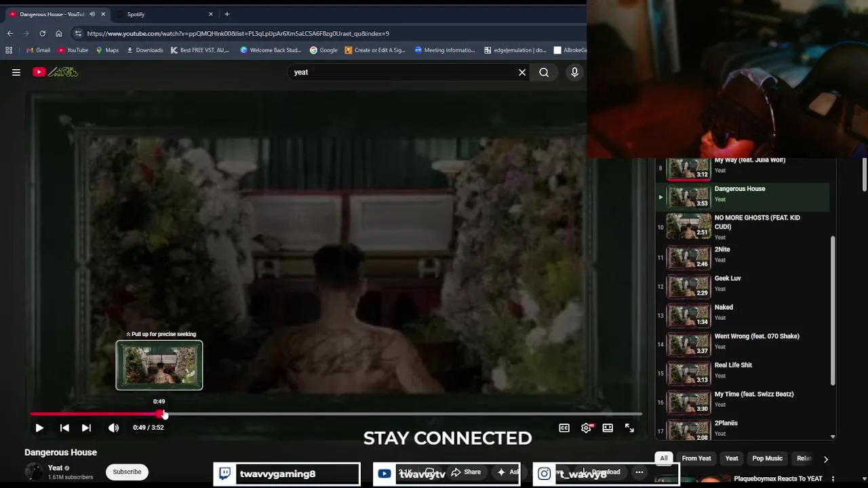This screenshot has width=868, height=488.
Task: Click the playlist panel scrollbar
Action: coord(833,312)
